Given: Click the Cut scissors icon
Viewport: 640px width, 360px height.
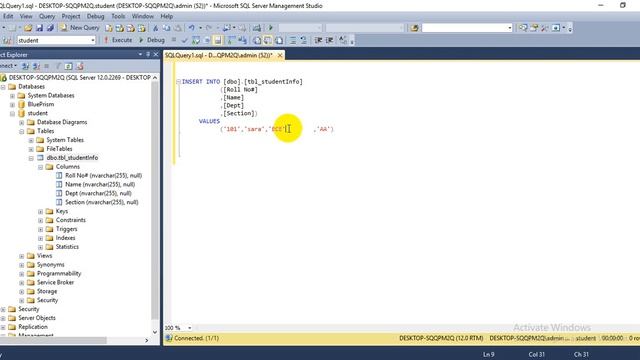Looking at the screenshot, I should click(155, 28).
